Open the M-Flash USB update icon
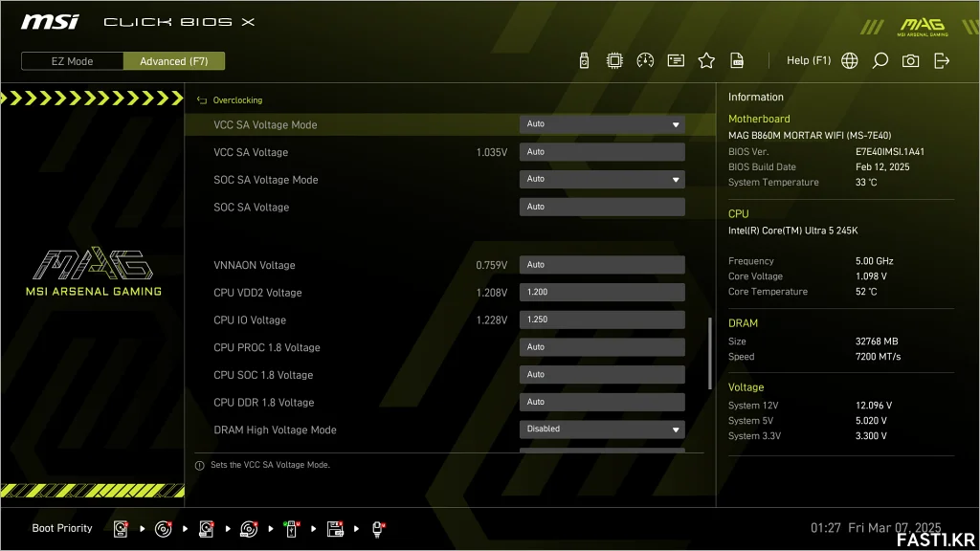The width and height of the screenshot is (980, 551). coord(584,60)
